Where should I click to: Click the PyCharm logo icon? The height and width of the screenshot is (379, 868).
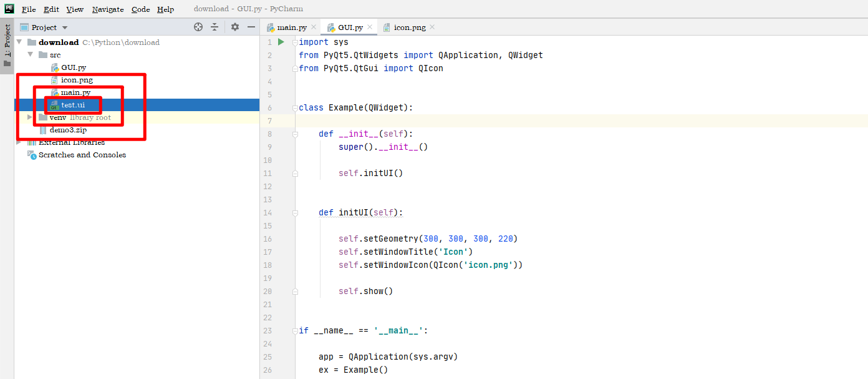point(9,9)
